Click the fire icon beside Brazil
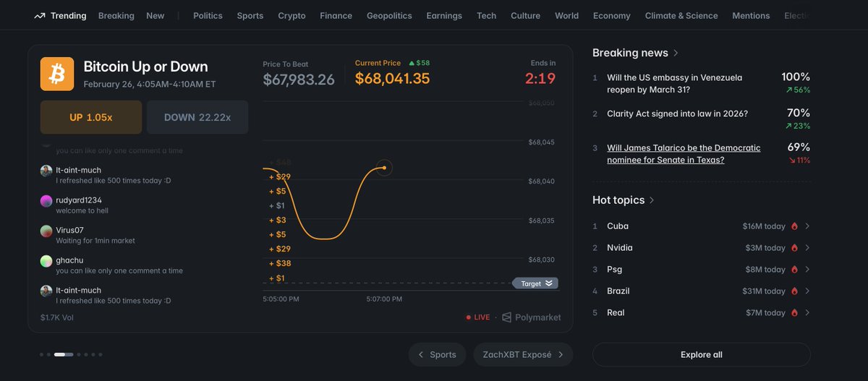 794,291
